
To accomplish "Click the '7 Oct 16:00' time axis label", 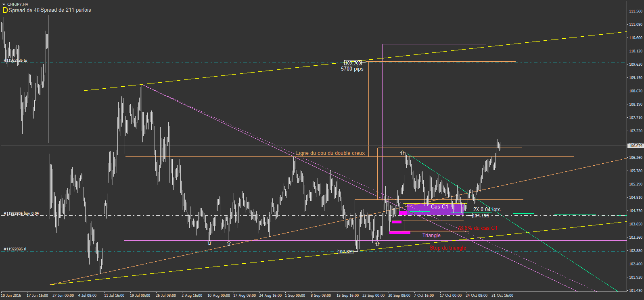I will [424, 296].
